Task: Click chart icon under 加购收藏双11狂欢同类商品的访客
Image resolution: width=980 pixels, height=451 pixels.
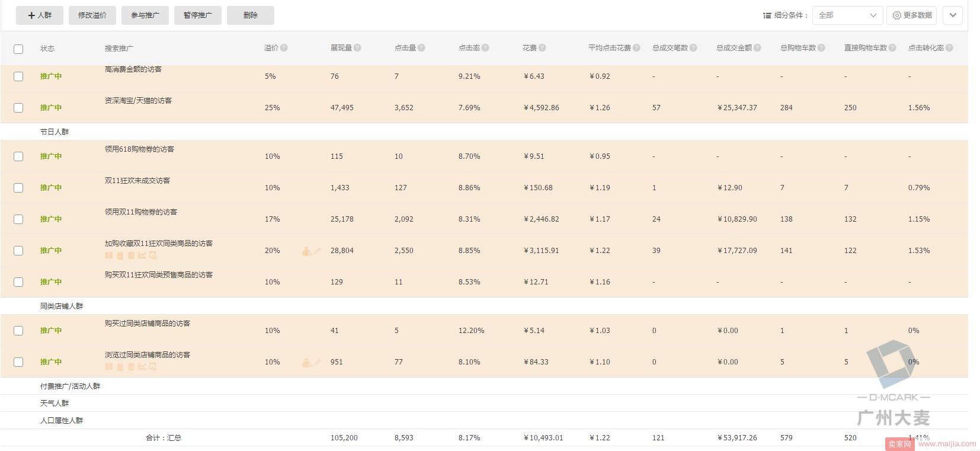Action: [x=142, y=255]
